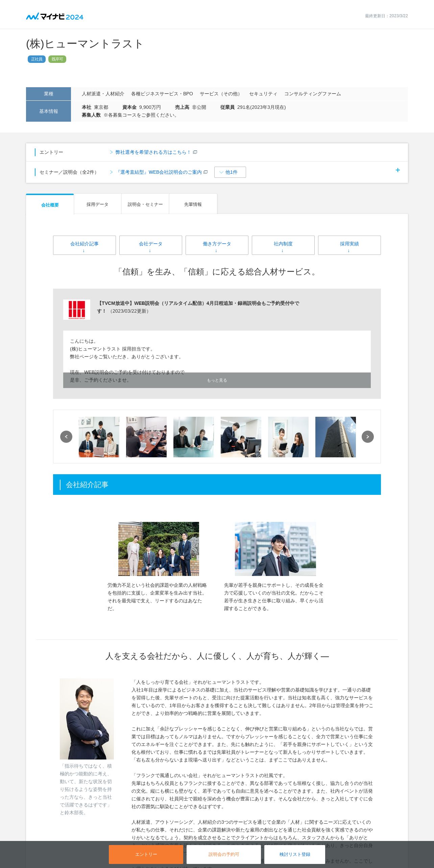This screenshot has width=434, height=868.
Task: Open thumbnail of office tower exterior
Action: [x=336, y=437]
